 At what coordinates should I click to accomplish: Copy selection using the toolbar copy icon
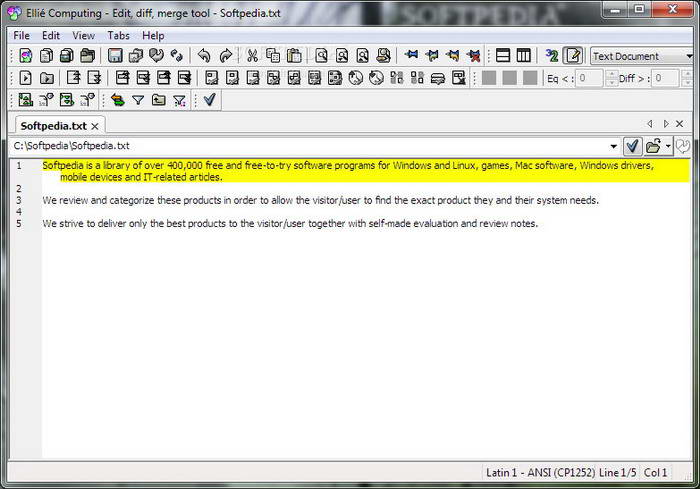(273, 56)
